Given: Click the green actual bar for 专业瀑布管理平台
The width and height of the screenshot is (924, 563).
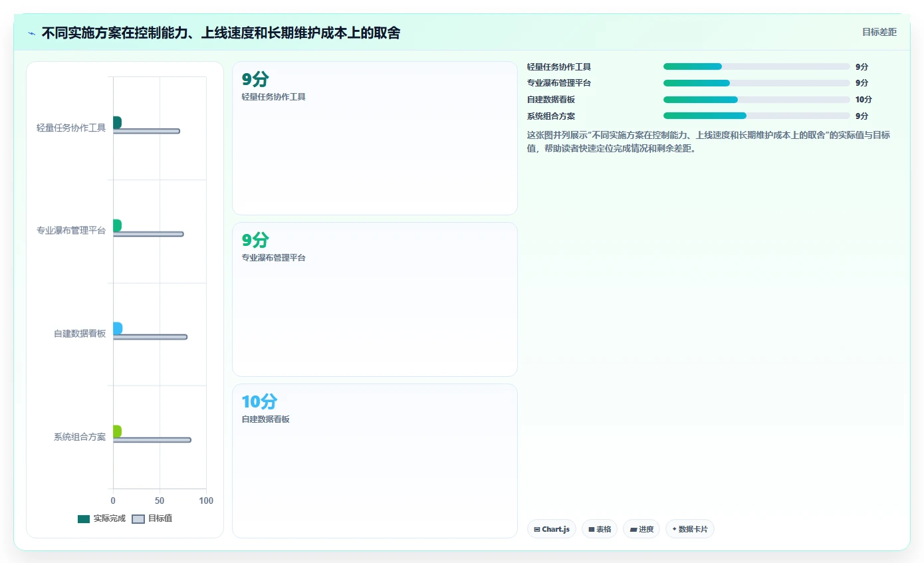Looking at the screenshot, I should [x=118, y=225].
